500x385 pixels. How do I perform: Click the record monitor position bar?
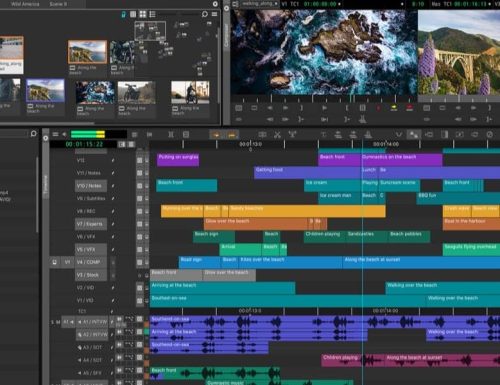[x=459, y=99]
